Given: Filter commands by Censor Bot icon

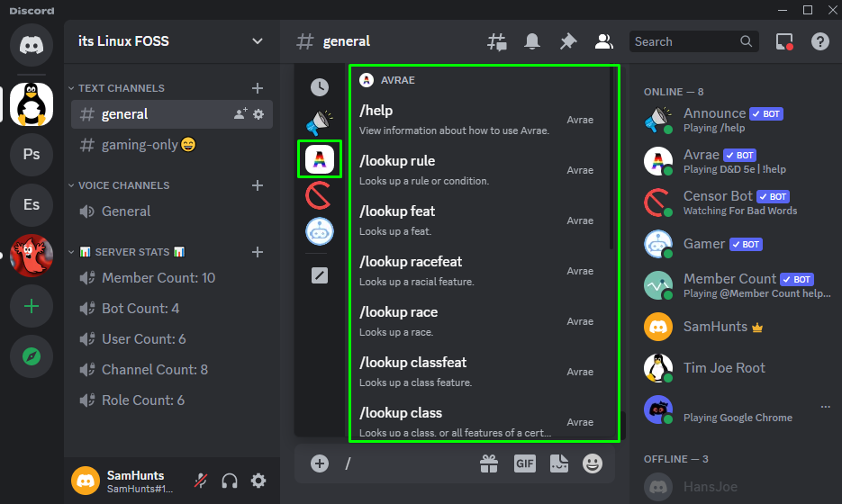Looking at the screenshot, I should tap(320, 195).
